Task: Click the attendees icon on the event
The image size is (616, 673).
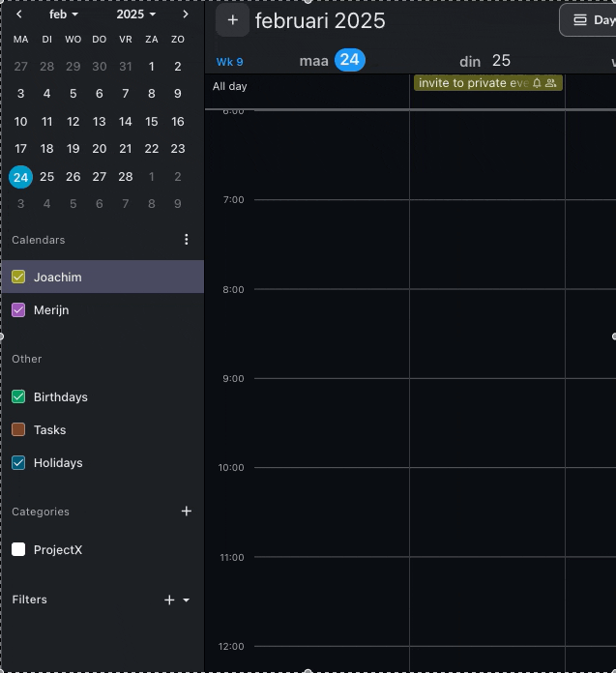Action: point(551,84)
